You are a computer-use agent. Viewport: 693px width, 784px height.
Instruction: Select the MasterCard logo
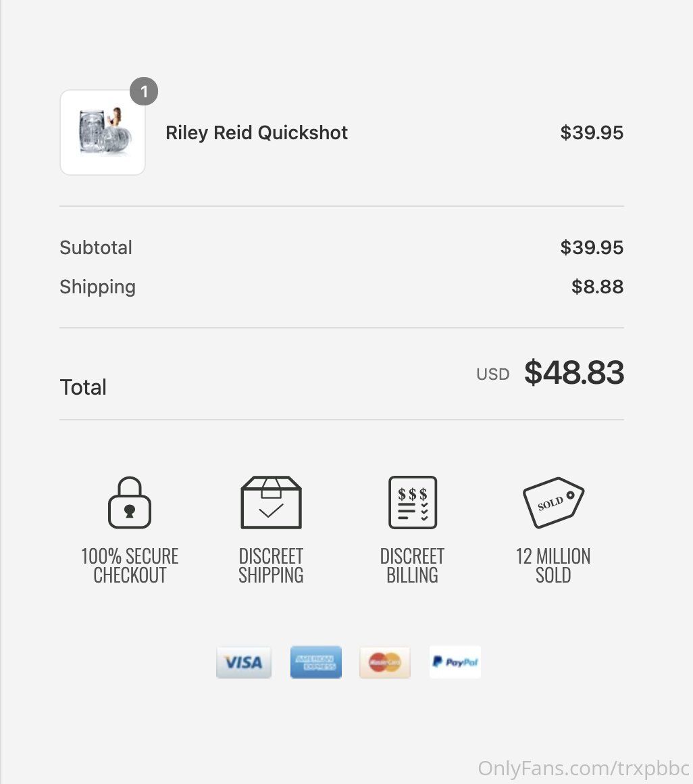click(385, 662)
